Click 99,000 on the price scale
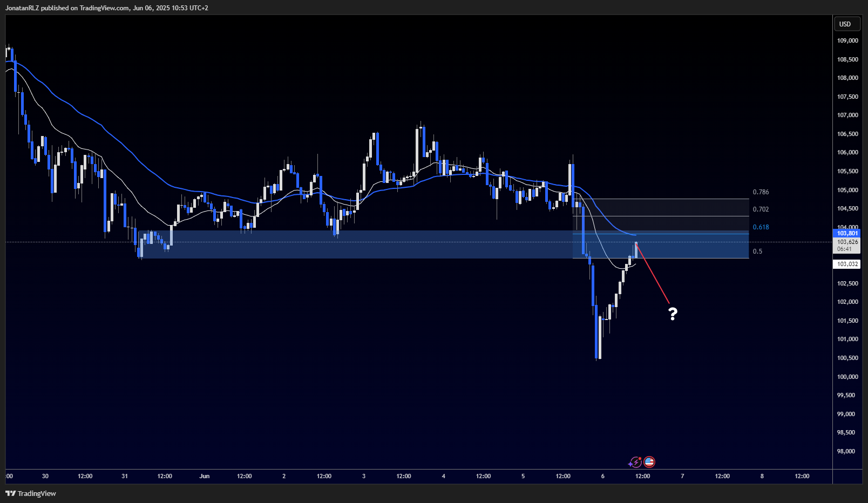868x503 pixels. (x=846, y=414)
